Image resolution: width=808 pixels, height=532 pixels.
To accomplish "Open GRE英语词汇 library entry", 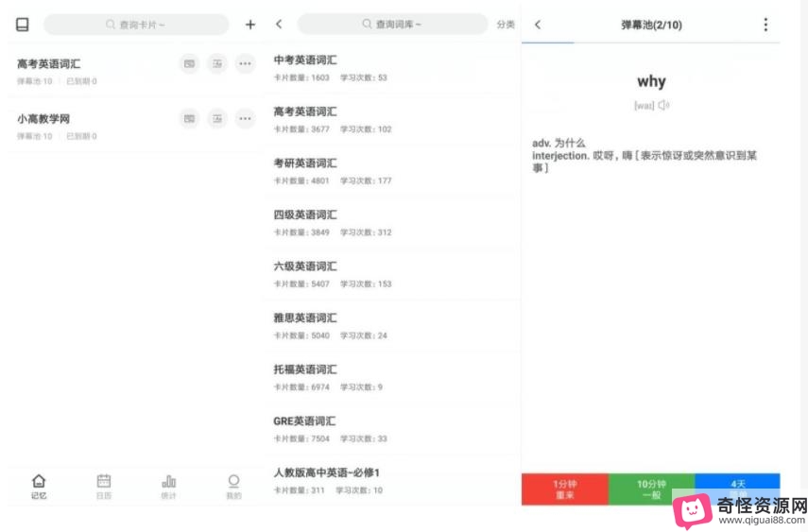I will 391,429.
